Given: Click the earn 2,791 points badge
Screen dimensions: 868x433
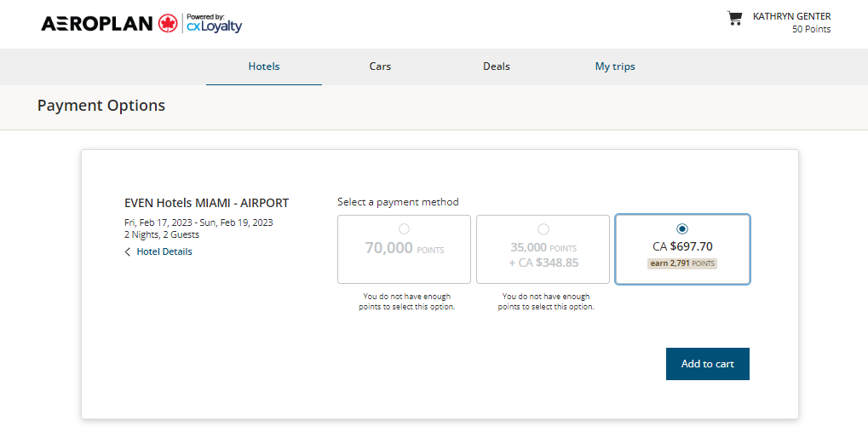Looking at the screenshot, I should (x=682, y=263).
